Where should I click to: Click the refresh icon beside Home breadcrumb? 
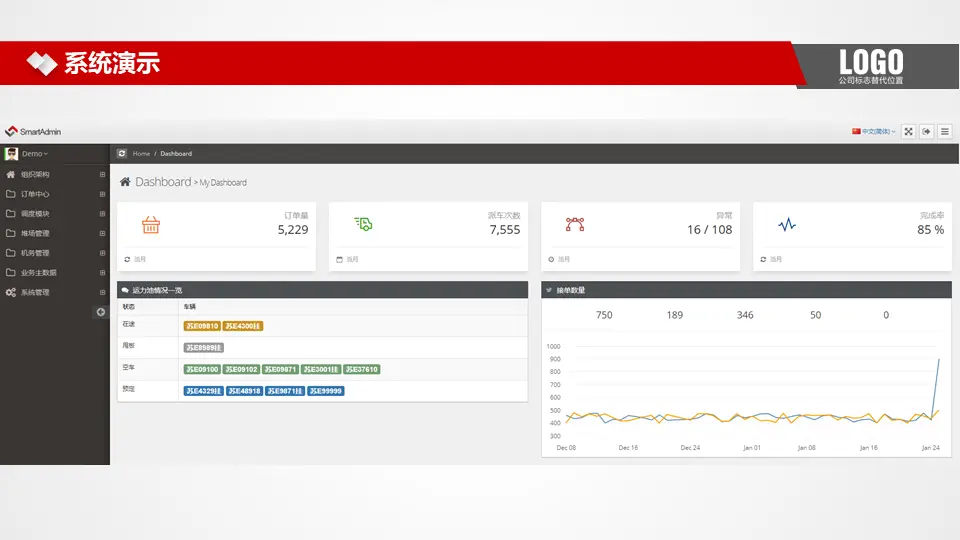pyautogui.click(x=122, y=153)
